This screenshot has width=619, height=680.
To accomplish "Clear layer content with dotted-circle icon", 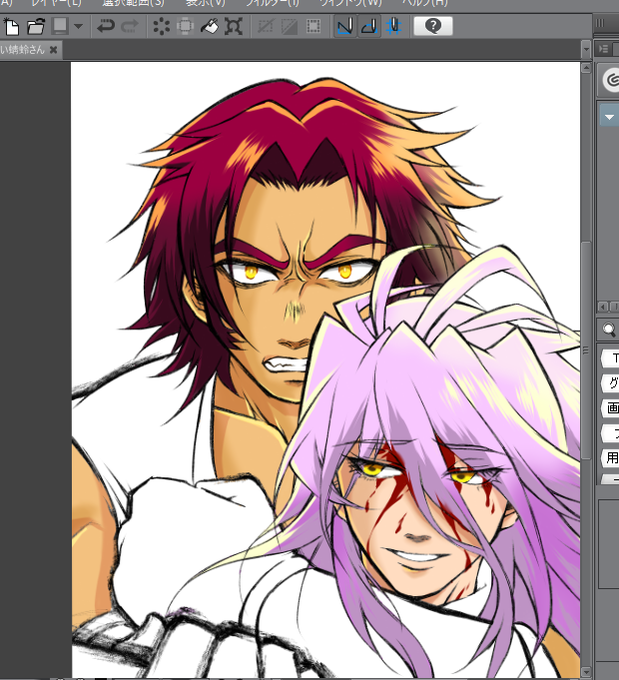I will pos(161,26).
